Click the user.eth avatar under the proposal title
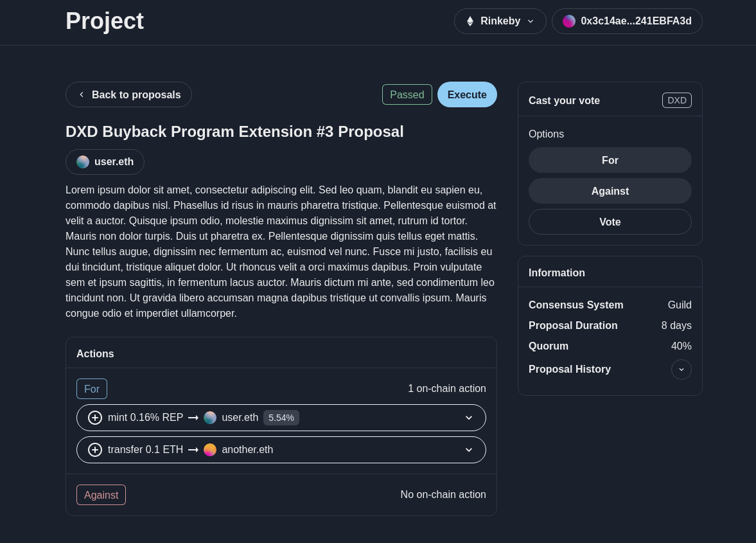 tap(83, 162)
